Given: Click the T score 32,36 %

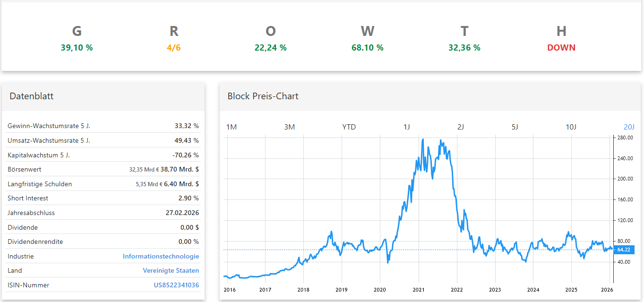Looking at the screenshot, I should [x=464, y=48].
